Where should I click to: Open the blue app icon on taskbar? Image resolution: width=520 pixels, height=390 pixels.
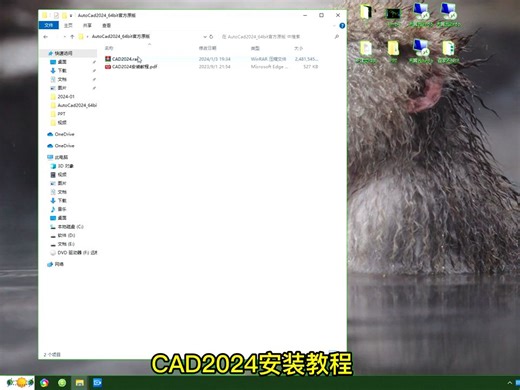click(x=97, y=383)
